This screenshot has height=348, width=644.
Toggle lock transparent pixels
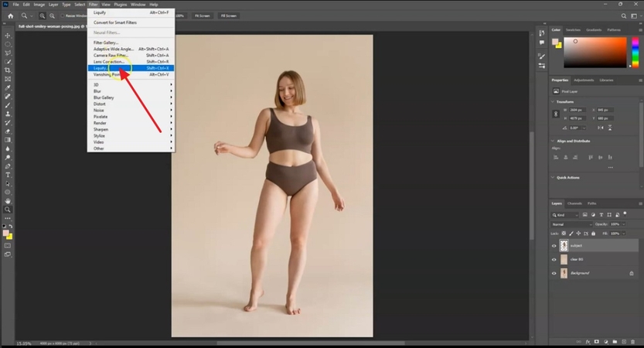coord(564,234)
